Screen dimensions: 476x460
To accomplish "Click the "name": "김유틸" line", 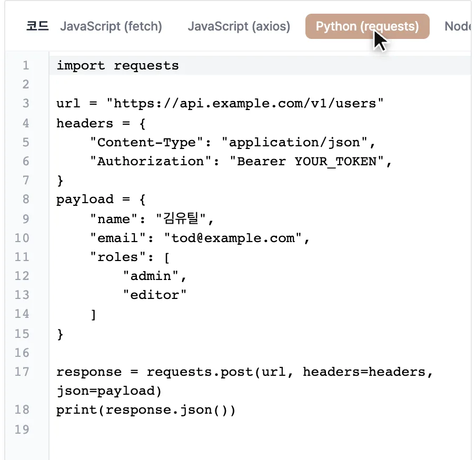I will [152, 218].
